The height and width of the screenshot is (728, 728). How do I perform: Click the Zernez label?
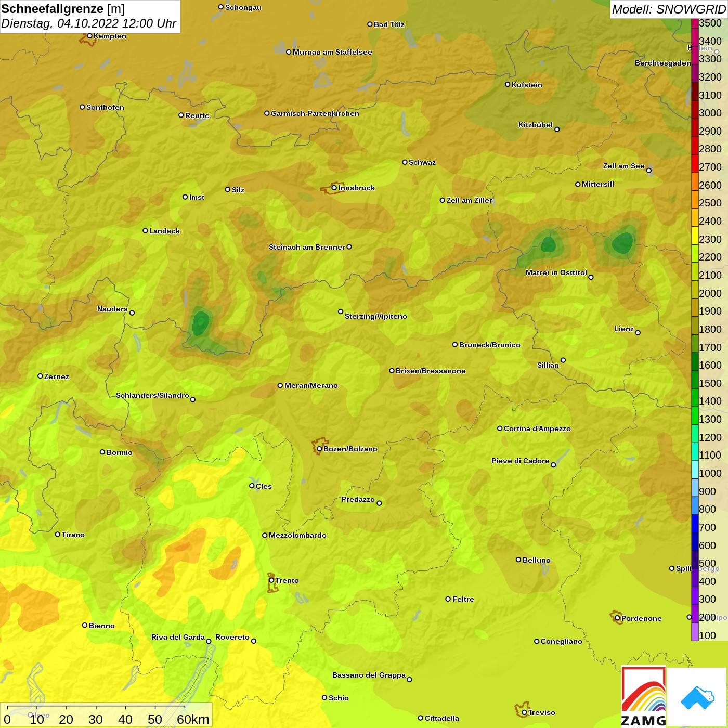pos(57,376)
